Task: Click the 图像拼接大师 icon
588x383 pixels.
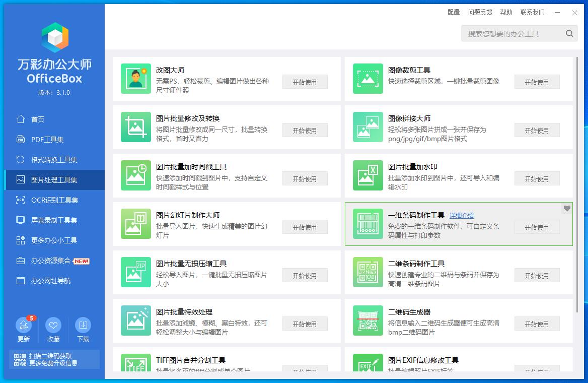Action: [368, 127]
